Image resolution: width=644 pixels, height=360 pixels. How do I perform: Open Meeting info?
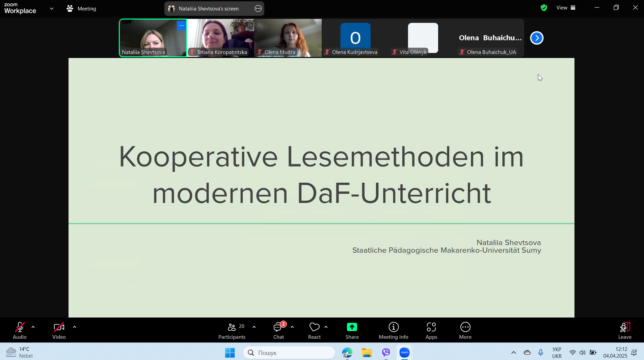[x=393, y=330]
